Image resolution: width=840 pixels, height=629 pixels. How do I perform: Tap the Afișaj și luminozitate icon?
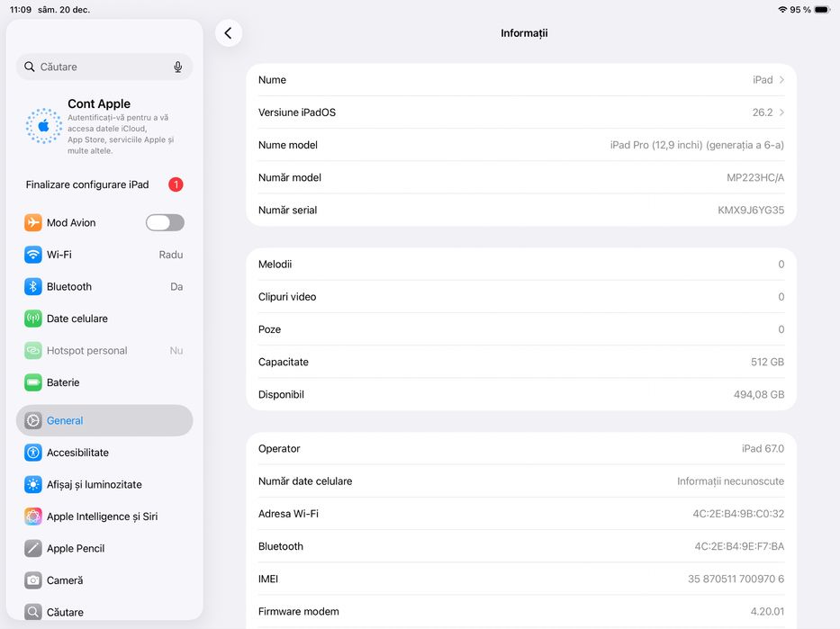32,485
